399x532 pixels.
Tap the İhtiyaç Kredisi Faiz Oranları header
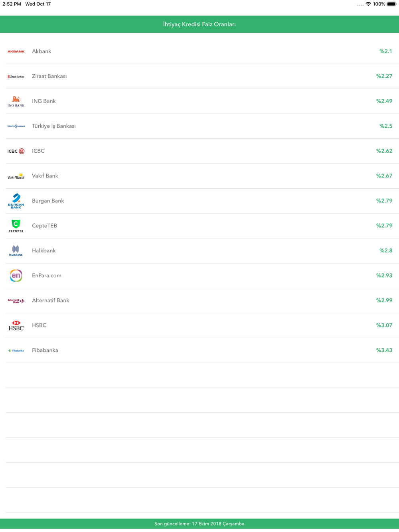tap(199, 24)
